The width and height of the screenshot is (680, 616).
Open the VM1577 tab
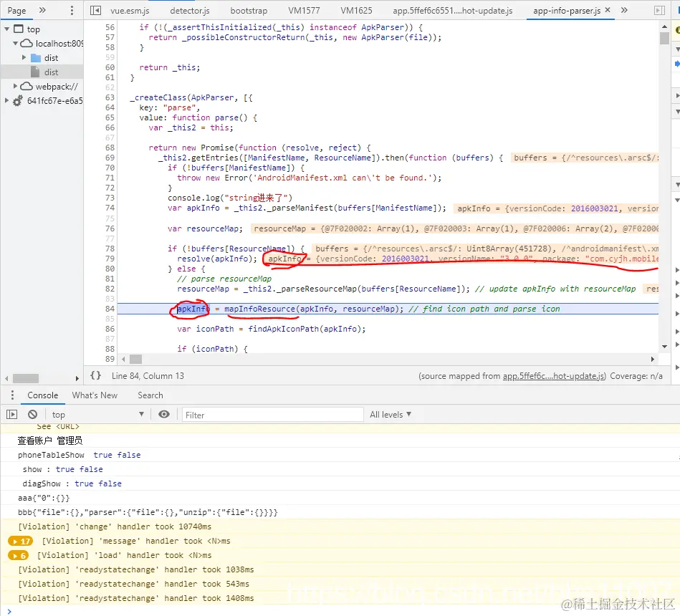(x=304, y=11)
